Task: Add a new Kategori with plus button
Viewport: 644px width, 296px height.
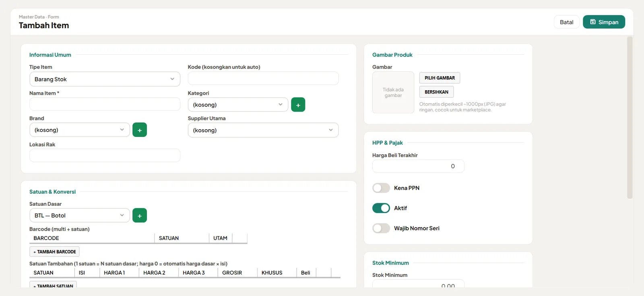Action: [298, 105]
